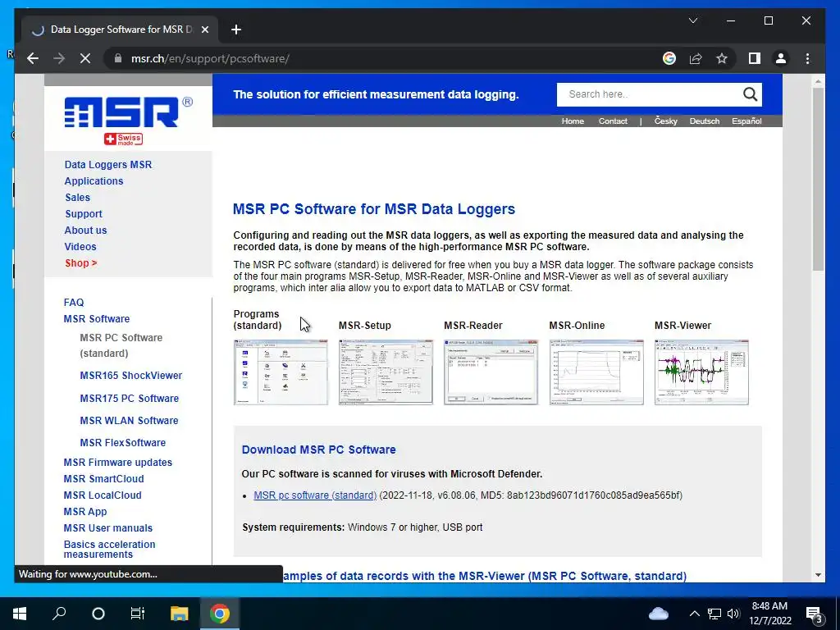Open the Windows Start menu
The width and height of the screenshot is (840, 630).
20,614
